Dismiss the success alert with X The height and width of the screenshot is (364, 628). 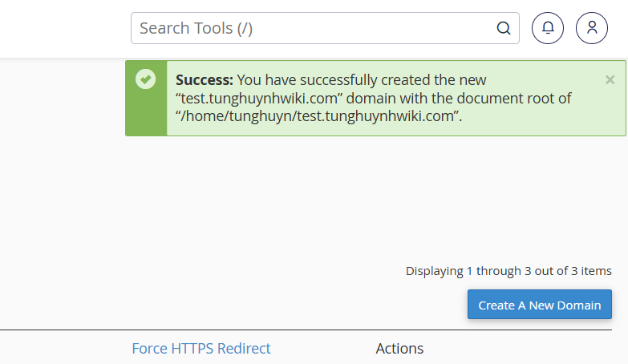point(610,79)
